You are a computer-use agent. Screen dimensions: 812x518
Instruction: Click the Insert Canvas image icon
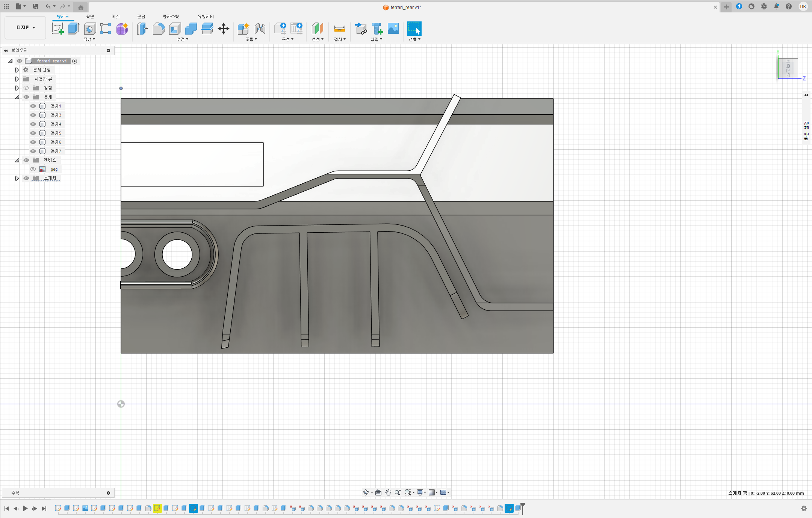(x=393, y=29)
